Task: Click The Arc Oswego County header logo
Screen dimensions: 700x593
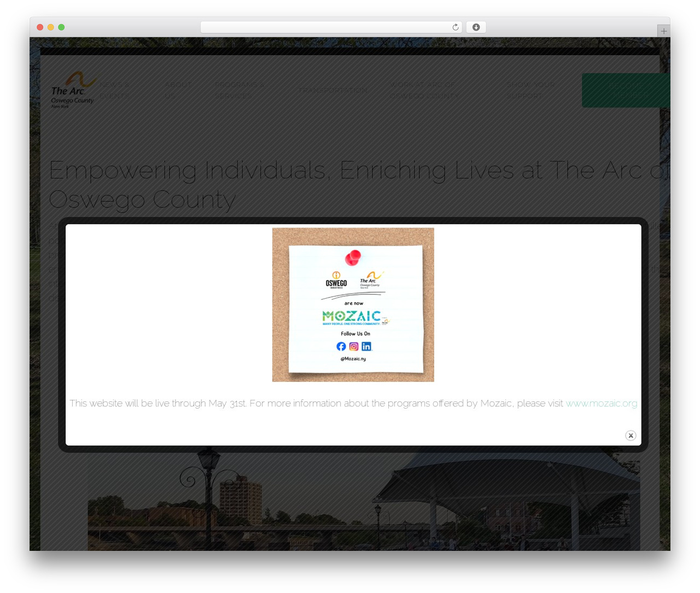Action: tap(73, 90)
